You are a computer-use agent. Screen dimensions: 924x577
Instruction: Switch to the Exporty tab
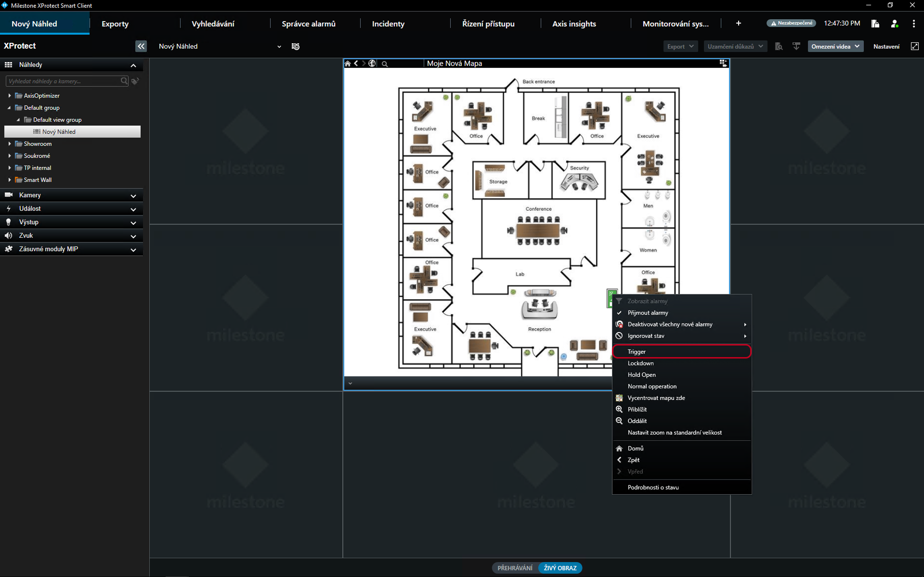[115, 24]
